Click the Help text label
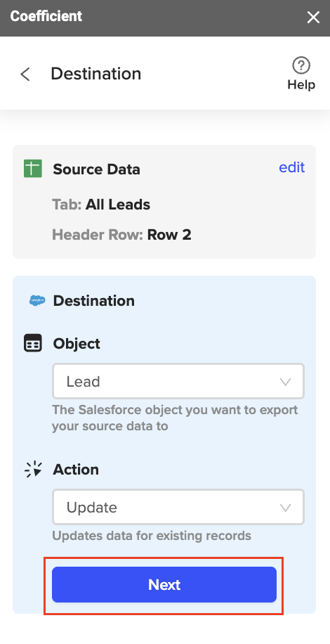 point(301,84)
